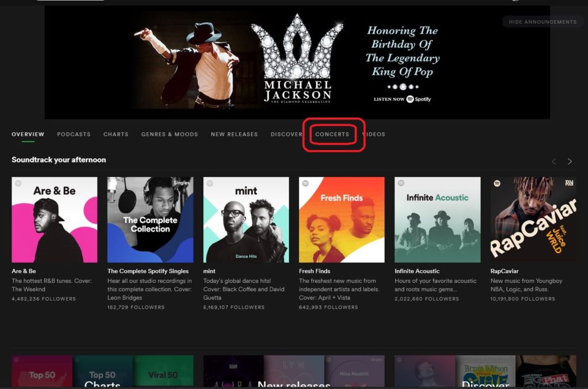Open the RapCaviar playlist cover thumbnail

coord(533,219)
